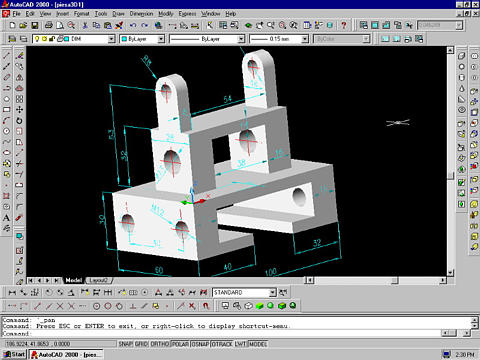Toggle MODEL space button in status bar
The width and height of the screenshot is (480, 360).
click(258, 344)
